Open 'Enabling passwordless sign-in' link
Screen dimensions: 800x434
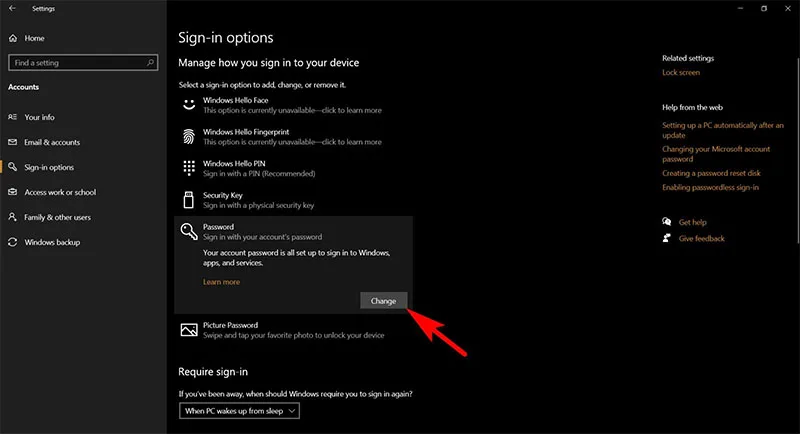[710, 187]
